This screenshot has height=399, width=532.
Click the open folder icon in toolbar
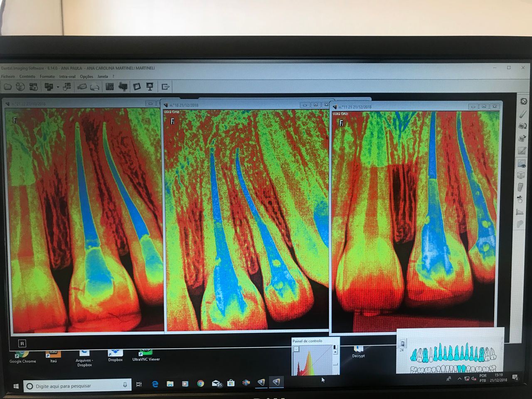(x=7, y=87)
